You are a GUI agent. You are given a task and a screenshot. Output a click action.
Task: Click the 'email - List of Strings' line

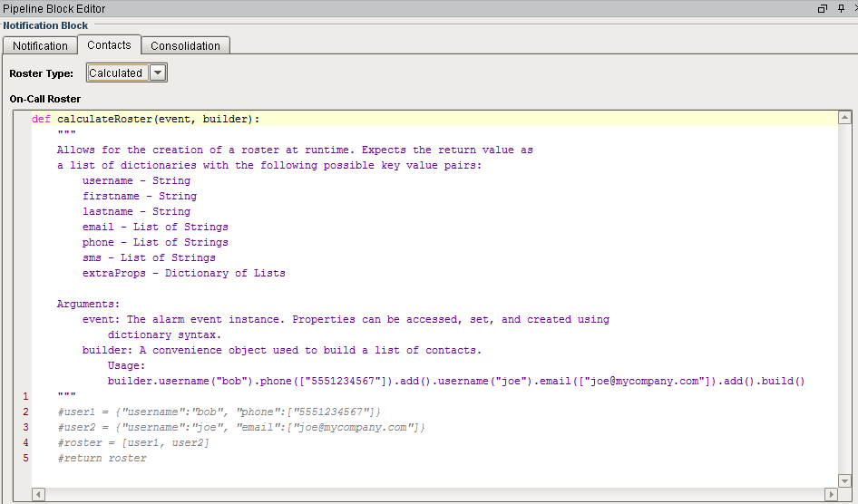pos(155,227)
